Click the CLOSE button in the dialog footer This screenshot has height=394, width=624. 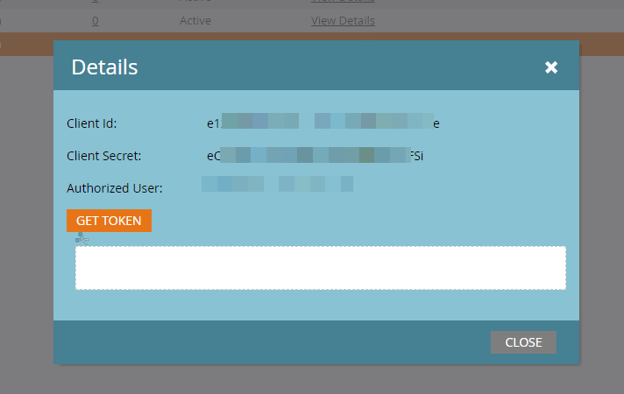(x=523, y=342)
